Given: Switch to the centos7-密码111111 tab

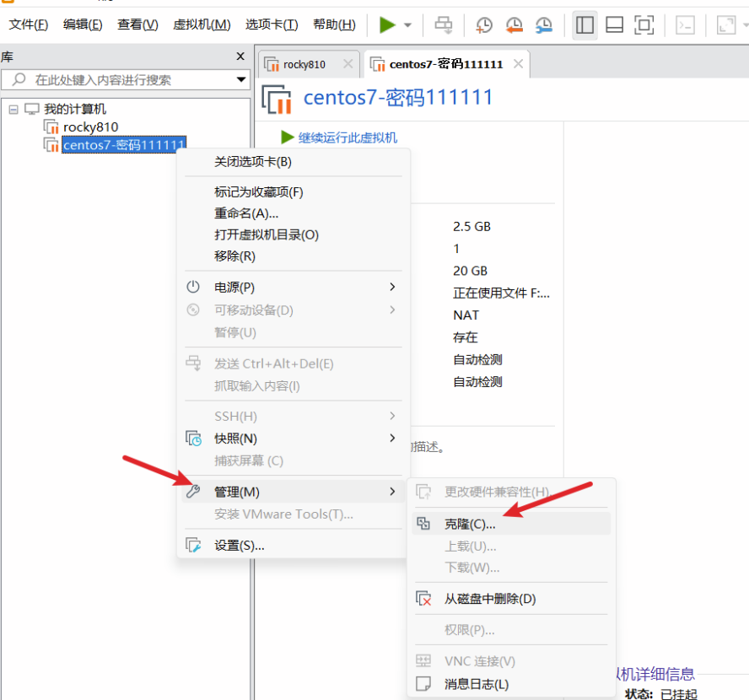Looking at the screenshot, I should point(446,64).
